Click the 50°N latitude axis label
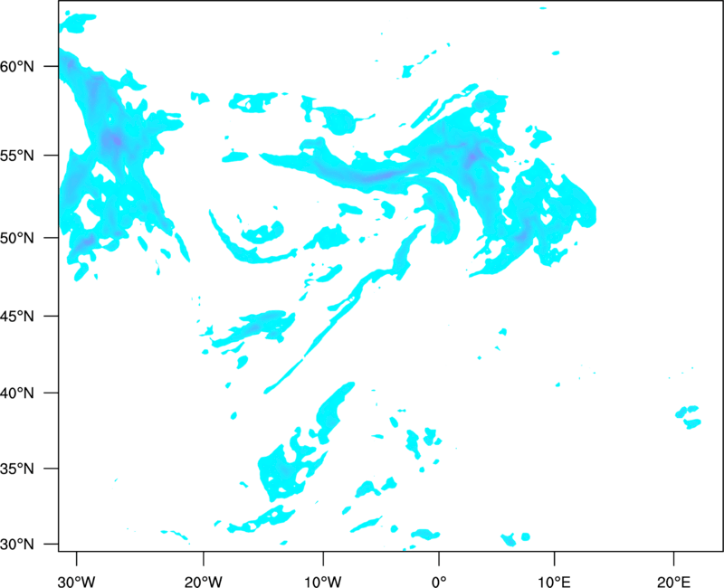The width and height of the screenshot is (724, 588). [x=17, y=238]
